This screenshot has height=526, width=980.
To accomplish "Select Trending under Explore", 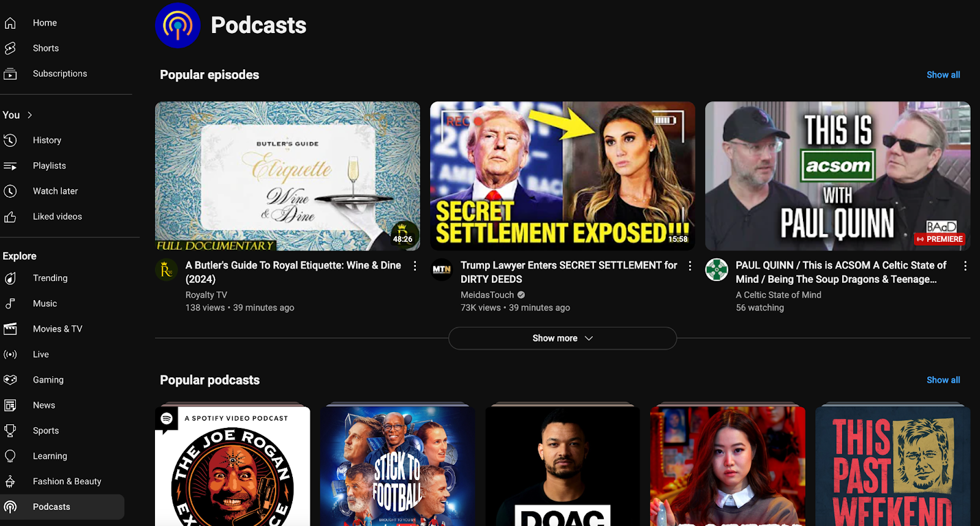I will pyautogui.click(x=50, y=278).
